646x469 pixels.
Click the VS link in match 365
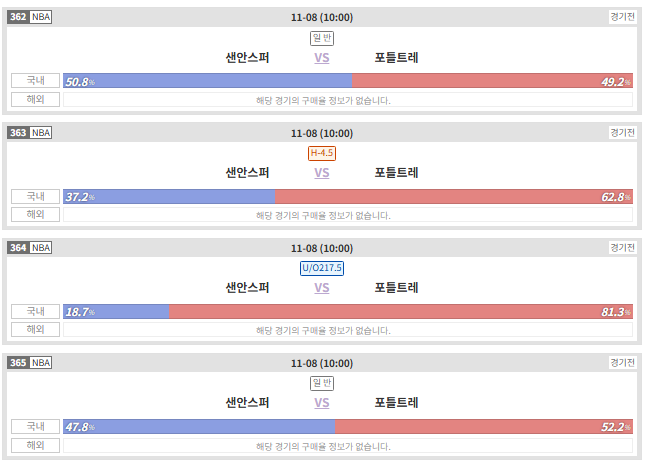pyautogui.click(x=322, y=403)
